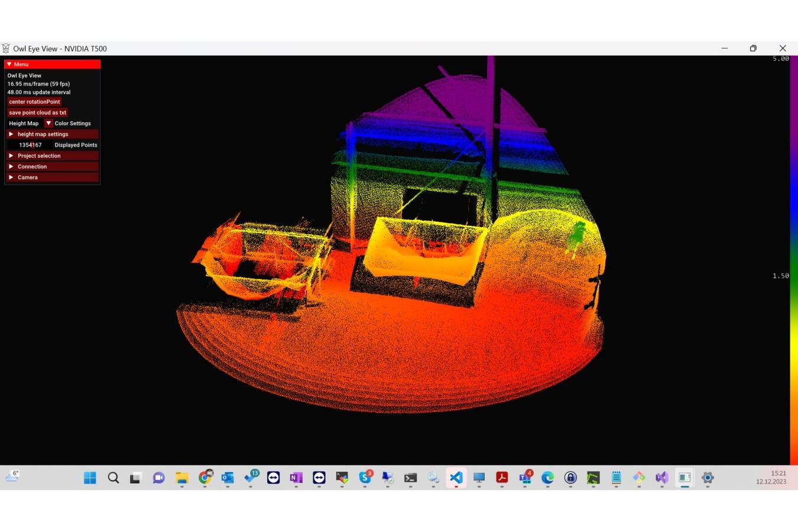Open OneNote from taskbar
The height and width of the screenshot is (532, 798).
tap(296, 478)
